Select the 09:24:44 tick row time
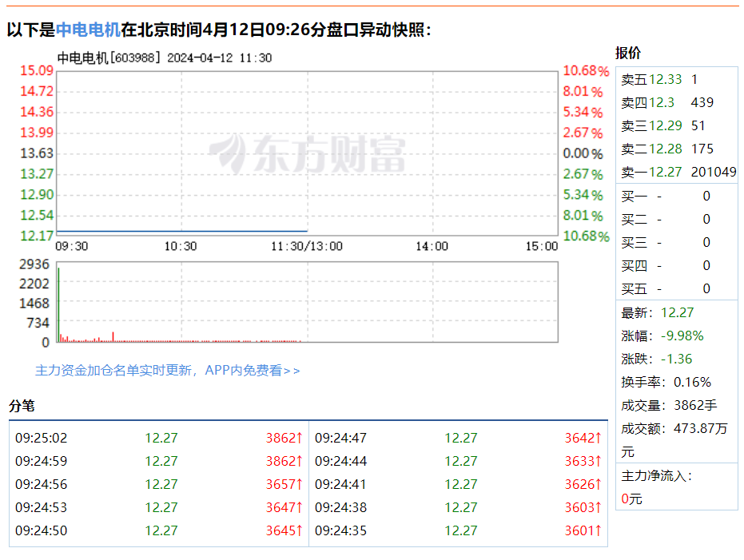The height and width of the screenshot is (560, 744). click(340, 462)
